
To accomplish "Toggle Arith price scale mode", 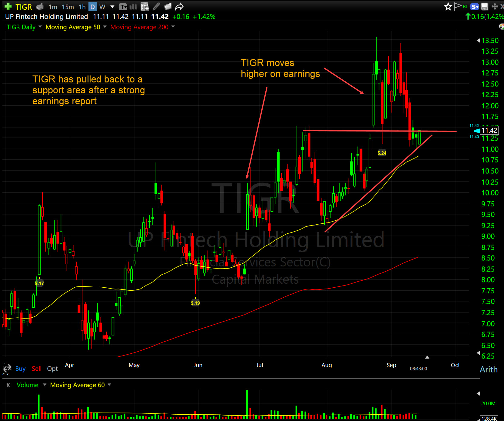I will pyautogui.click(x=489, y=369).
